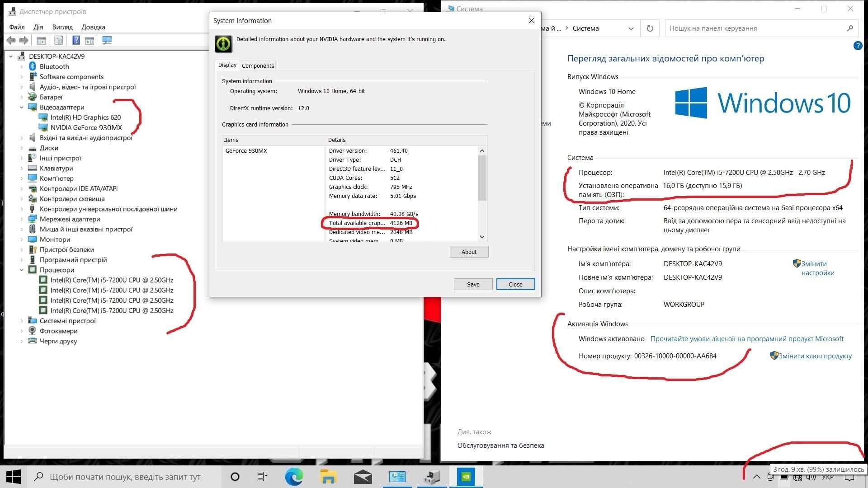Viewport: 868px width, 488px height.
Task: Select NVIDIA GeForce 930MX in device tree
Action: pyautogui.click(x=86, y=127)
